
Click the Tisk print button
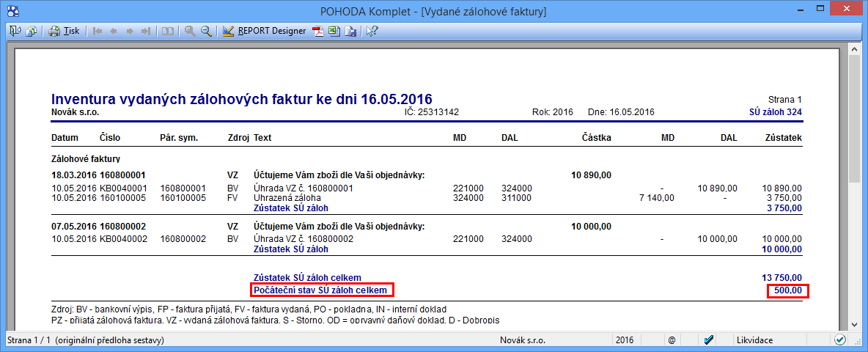(64, 31)
